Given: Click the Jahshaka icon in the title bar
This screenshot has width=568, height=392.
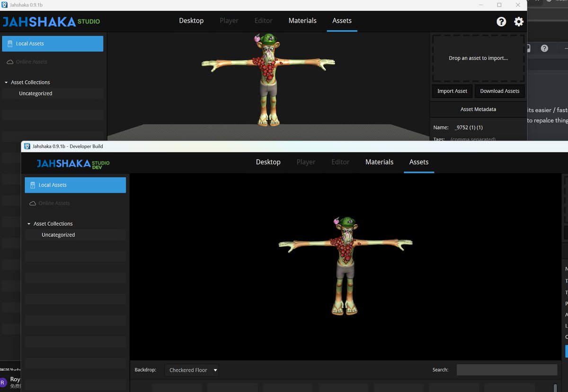Looking at the screenshot, I should coord(5,5).
